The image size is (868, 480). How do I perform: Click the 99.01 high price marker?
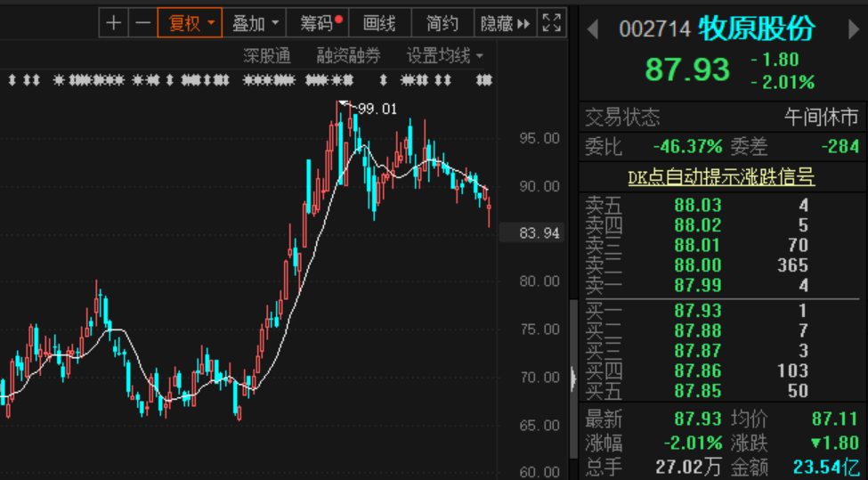coord(377,109)
